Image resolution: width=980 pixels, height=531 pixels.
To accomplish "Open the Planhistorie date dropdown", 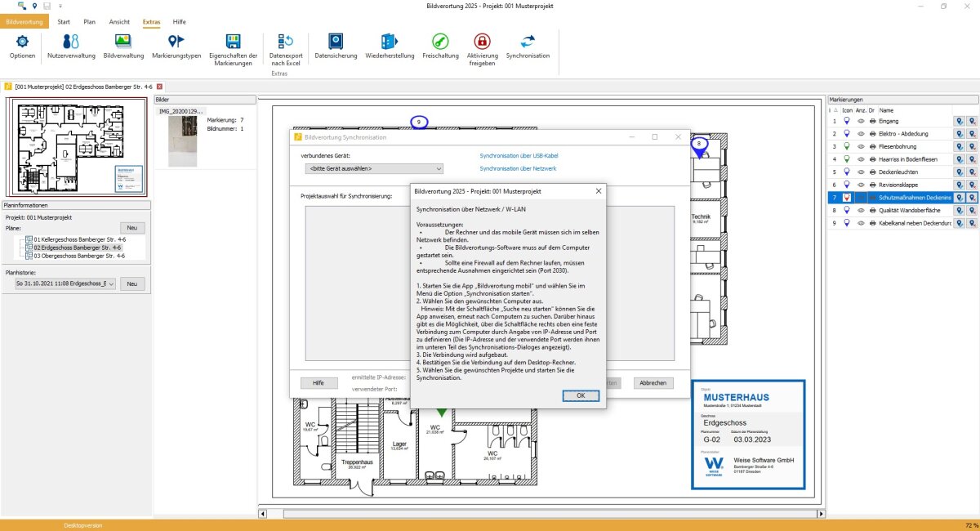I will [x=65, y=283].
